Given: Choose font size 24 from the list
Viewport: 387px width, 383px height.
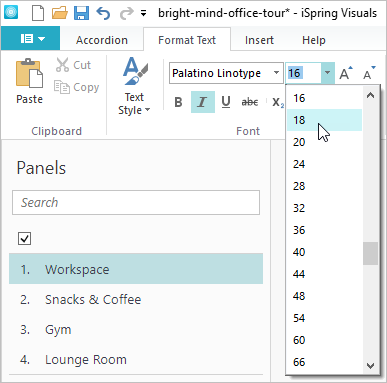Looking at the screenshot, I should pos(324,164).
